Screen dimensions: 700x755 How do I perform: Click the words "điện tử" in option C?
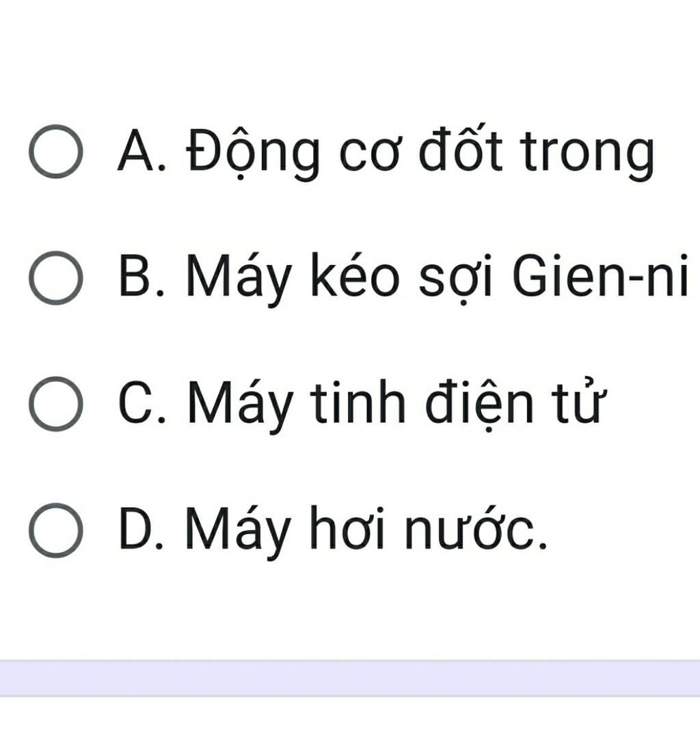coord(515,406)
